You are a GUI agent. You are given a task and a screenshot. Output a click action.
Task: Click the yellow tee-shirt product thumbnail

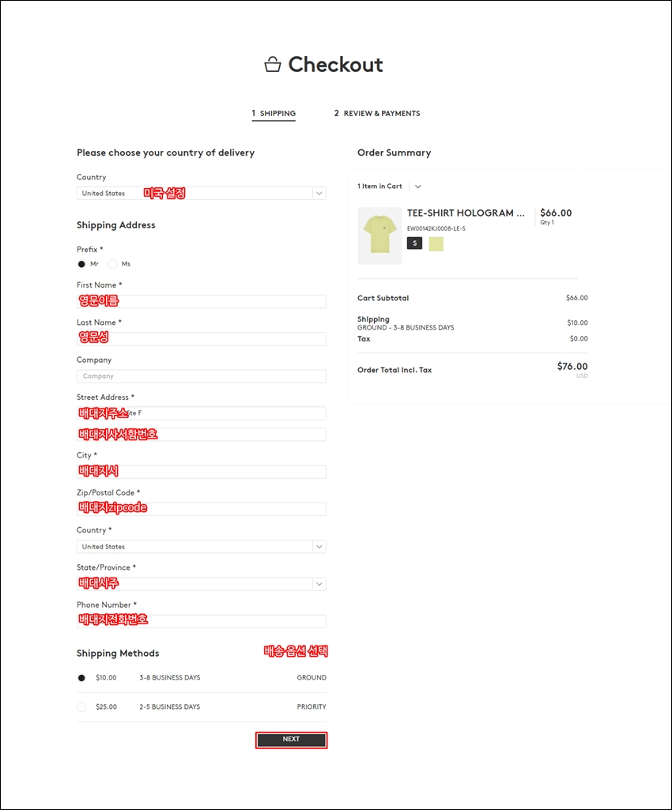point(379,235)
